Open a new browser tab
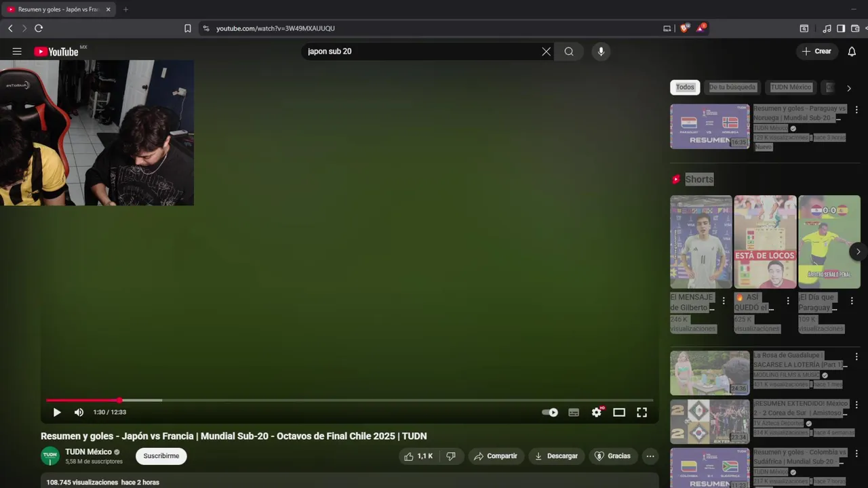Image resolution: width=868 pixels, height=488 pixels. (x=125, y=9)
